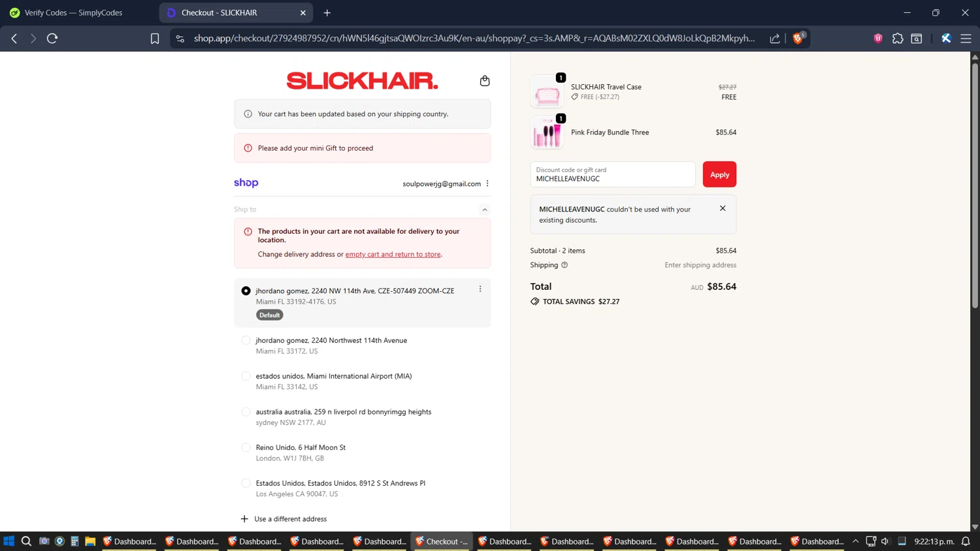This screenshot has width=980, height=551.
Task: Open the camera app taskbar icon
Action: click(x=44, y=541)
